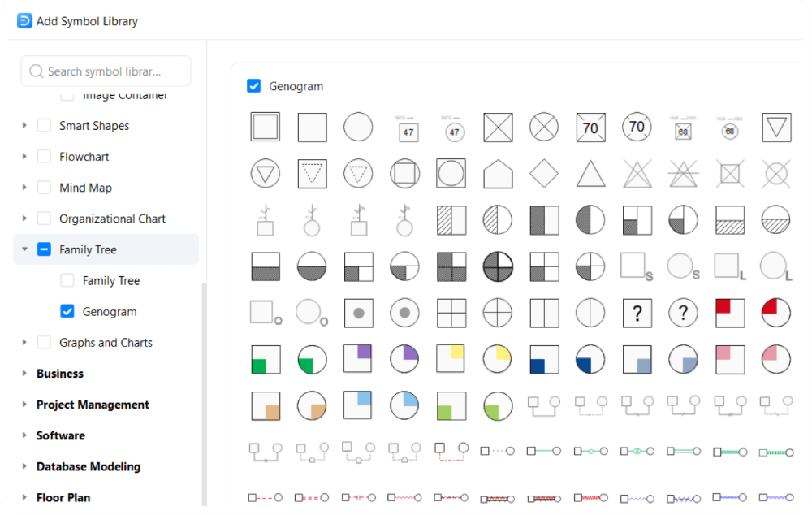Select the circle with question mark
Image resolution: width=812 pixels, height=515 pixels.
(683, 313)
